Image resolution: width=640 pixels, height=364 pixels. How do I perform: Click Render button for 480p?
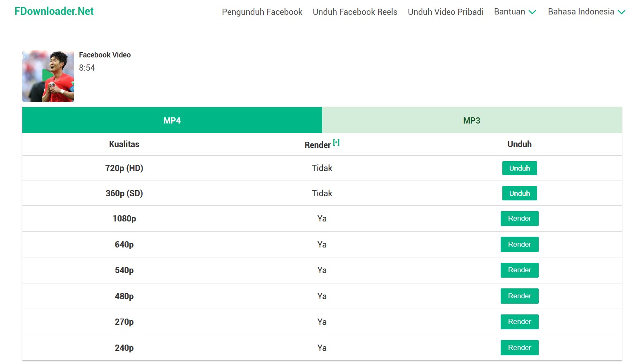pos(520,296)
